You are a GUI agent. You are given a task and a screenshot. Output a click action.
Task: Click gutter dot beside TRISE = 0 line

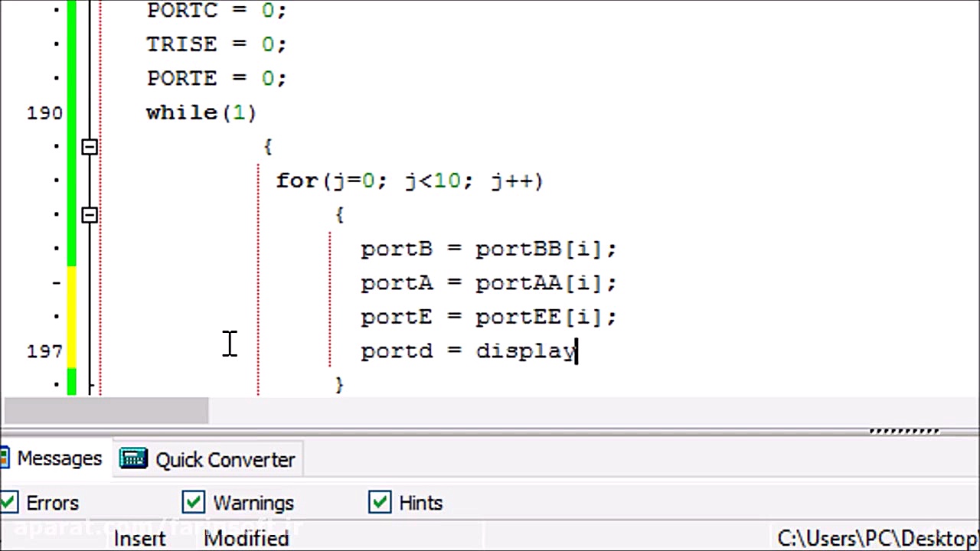[x=57, y=44]
